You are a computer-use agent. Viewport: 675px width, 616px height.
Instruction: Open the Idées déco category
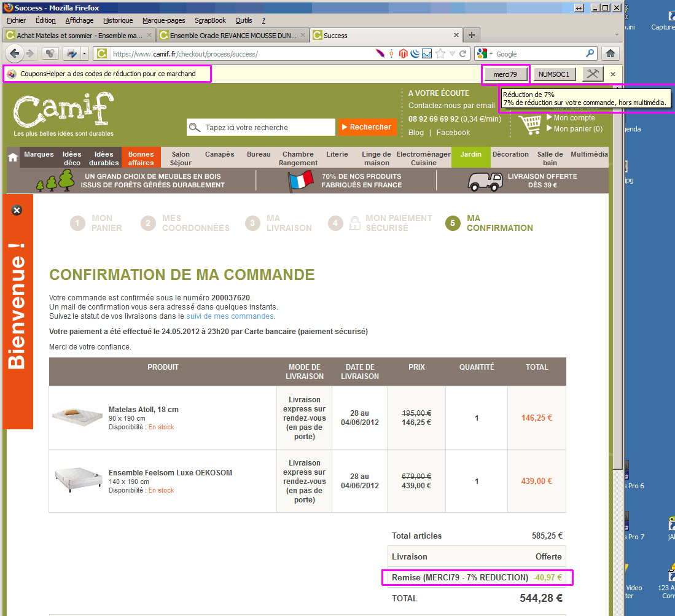[72, 158]
